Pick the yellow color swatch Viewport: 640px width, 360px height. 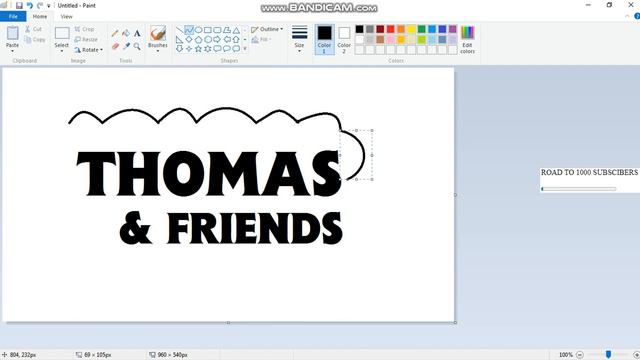[x=411, y=29]
